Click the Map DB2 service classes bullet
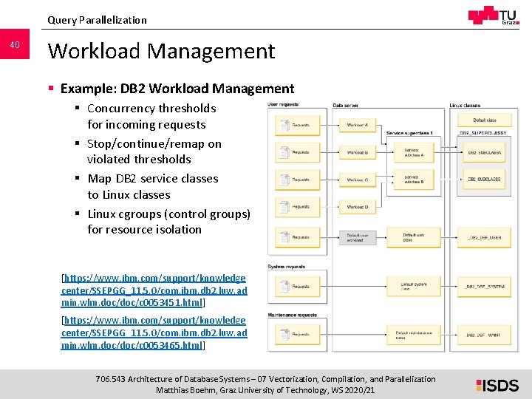532x399 pixels. [153, 187]
